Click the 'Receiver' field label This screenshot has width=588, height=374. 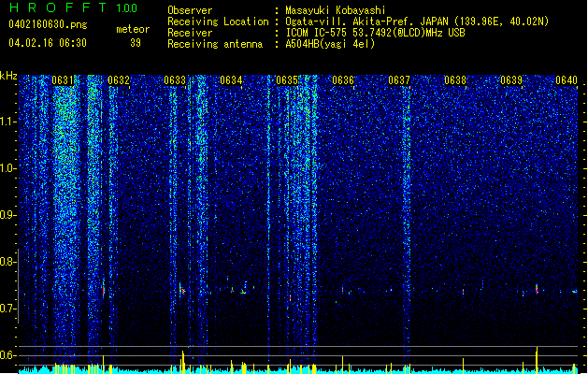click(x=190, y=33)
